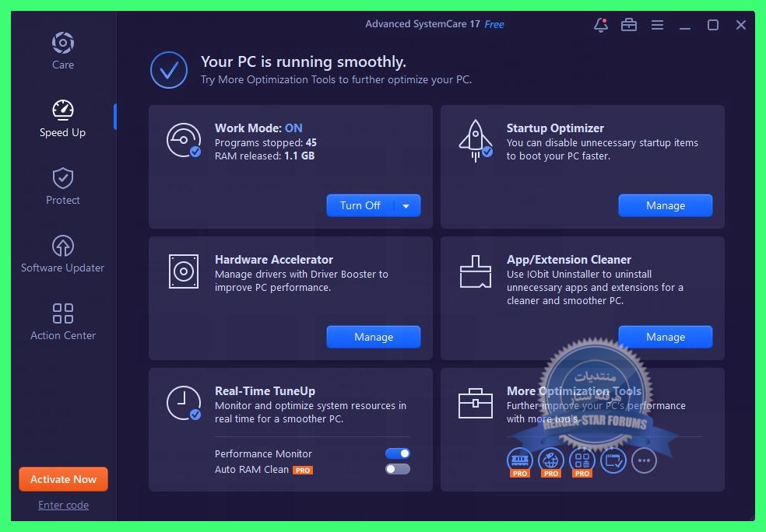Click the Performance Monitor label

coord(263,454)
